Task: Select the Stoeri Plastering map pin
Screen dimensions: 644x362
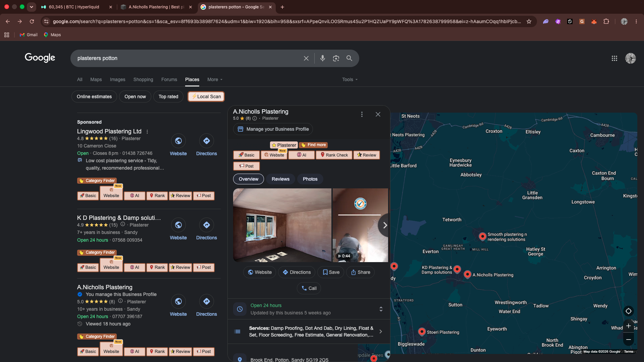Action: 422,331
